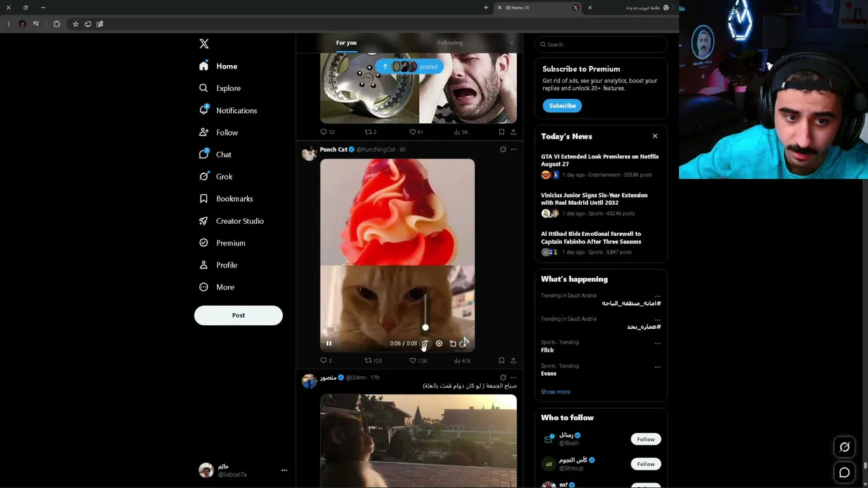Viewport: 868px width, 488px height.
Task: Open Punch Cat profile avatar
Action: 309,153
